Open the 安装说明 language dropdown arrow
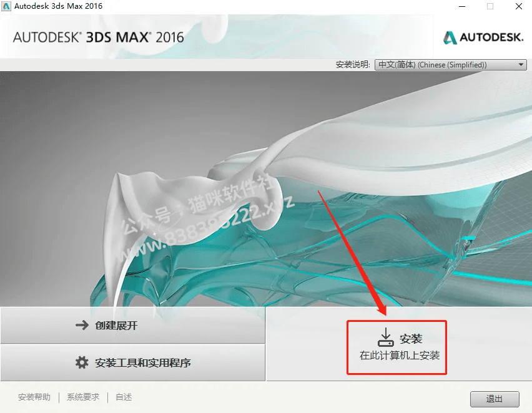Image resolution: width=532 pixels, height=413 pixels. (x=521, y=64)
